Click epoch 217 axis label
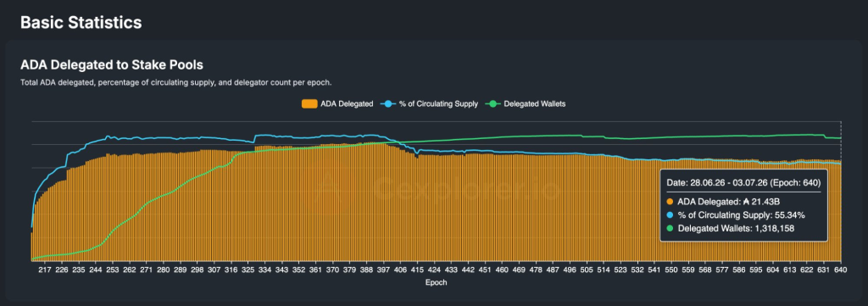This screenshot has width=868, height=306. point(46,270)
